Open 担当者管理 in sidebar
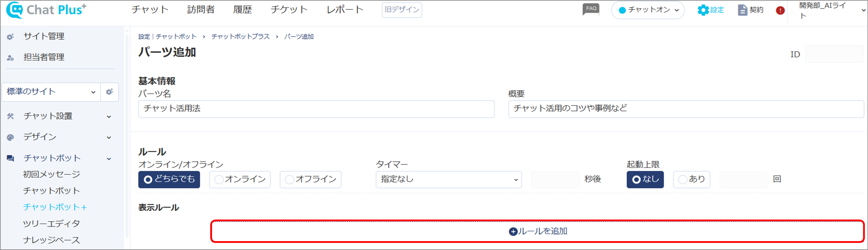Image resolution: width=868 pixels, height=250 pixels. click(x=44, y=57)
